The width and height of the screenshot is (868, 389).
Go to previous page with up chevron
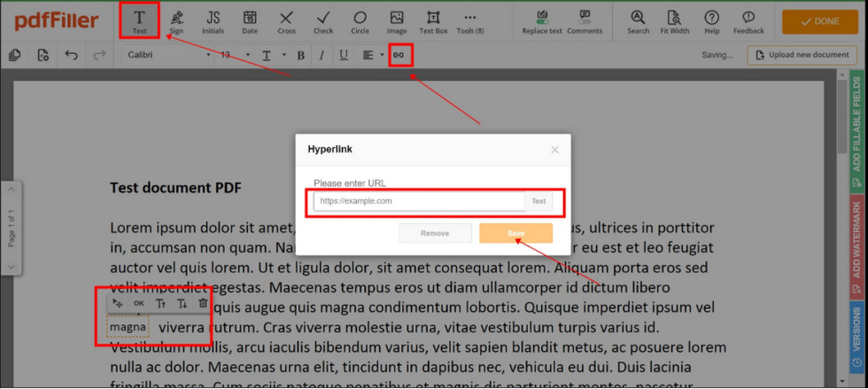tap(12, 190)
